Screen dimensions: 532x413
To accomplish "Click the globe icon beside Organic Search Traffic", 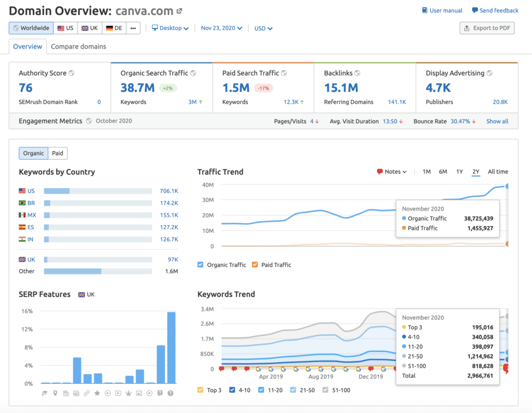I will pyautogui.click(x=193, y=73).
